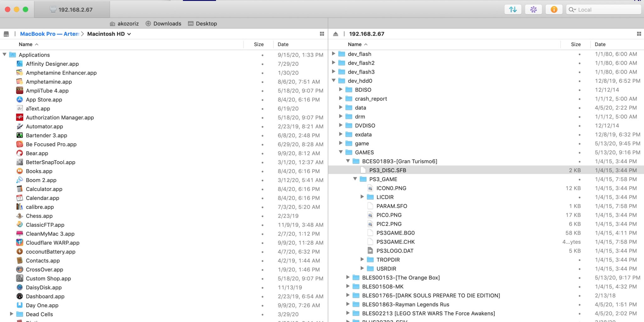Collapse the Applications folder
The width and height of the screenshot is (644, 322).
4,54
